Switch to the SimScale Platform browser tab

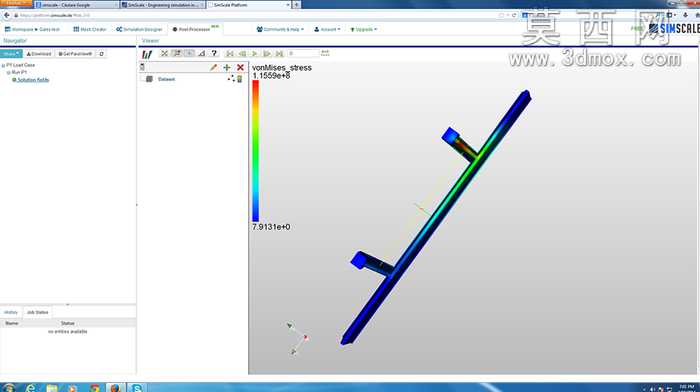pyautogui.click(x=248, y=4)
